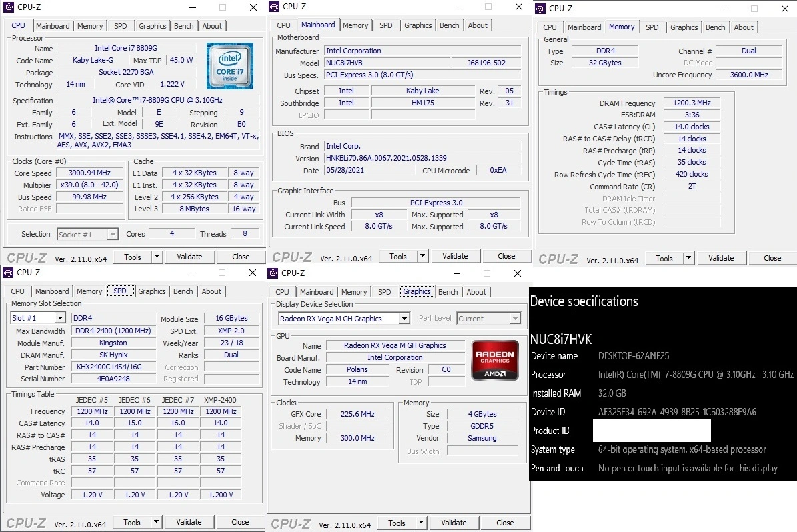Click the Uncore Frequency value "3600.0 MHz"
The image size is (797, 532).
tap(749, 75)
